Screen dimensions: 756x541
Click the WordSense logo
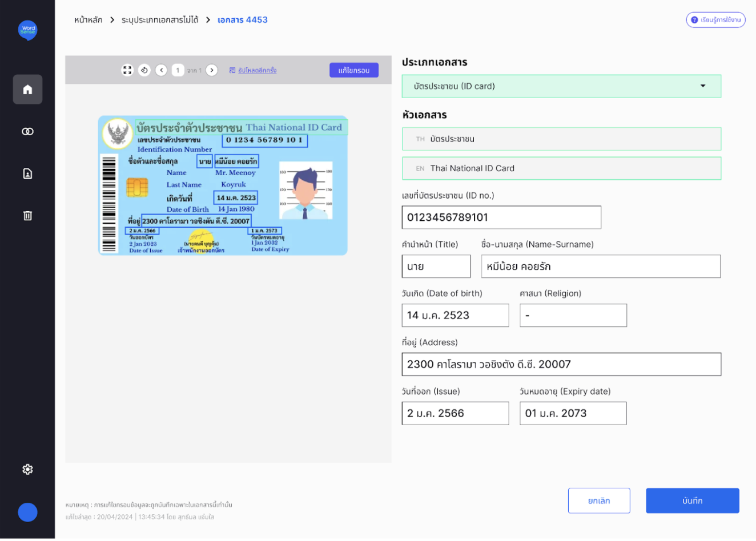(x=27, y=30)
